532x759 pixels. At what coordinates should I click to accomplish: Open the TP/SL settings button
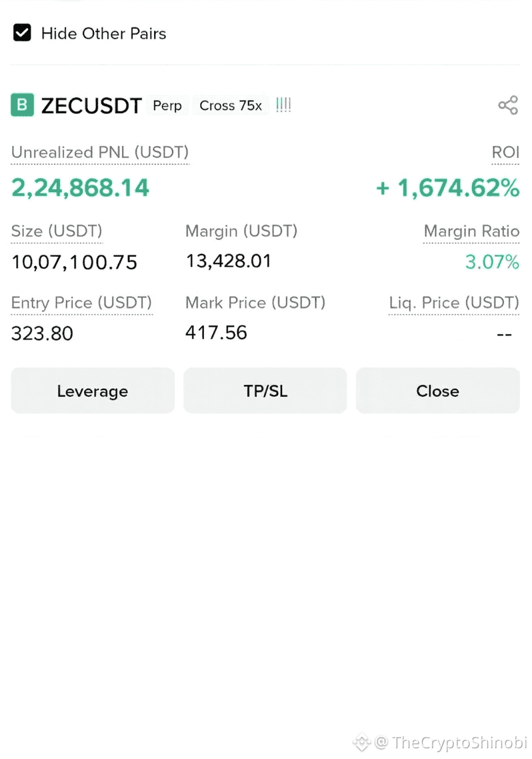click(265, 391)
